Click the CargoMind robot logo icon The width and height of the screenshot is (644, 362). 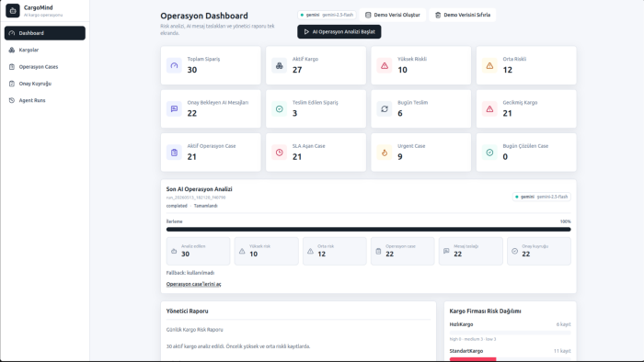pos(13,11)
